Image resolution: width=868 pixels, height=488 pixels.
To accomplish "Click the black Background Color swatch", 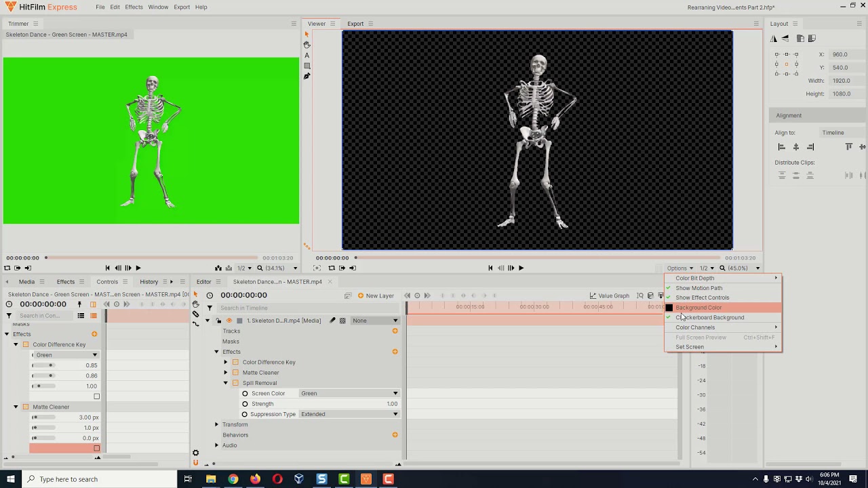I will [x=669, y=308].
